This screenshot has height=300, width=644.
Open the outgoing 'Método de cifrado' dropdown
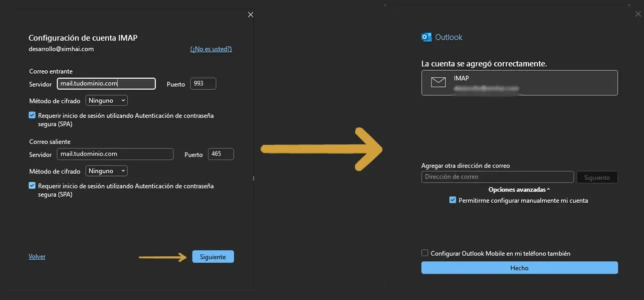[106, 171]
